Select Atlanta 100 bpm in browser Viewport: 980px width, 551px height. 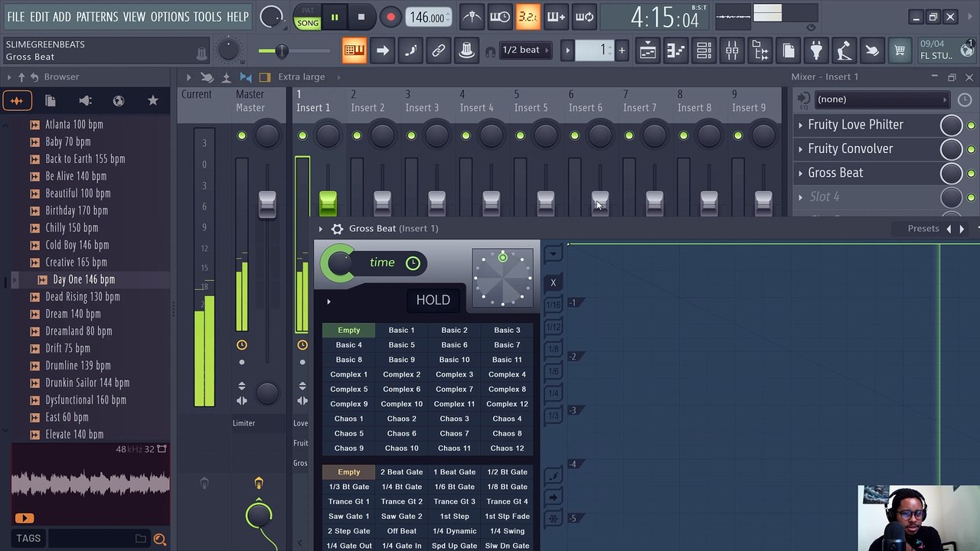click(x=73, y=124)
